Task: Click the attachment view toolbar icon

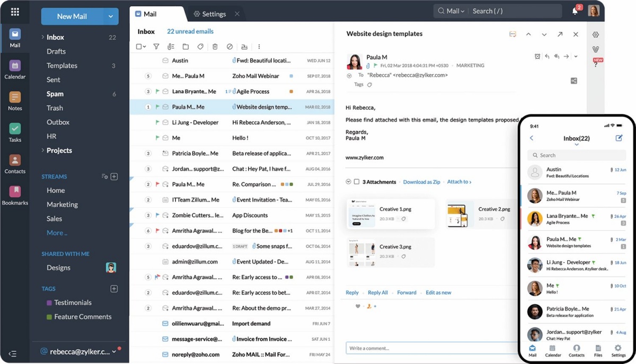Action: point(171,47)
